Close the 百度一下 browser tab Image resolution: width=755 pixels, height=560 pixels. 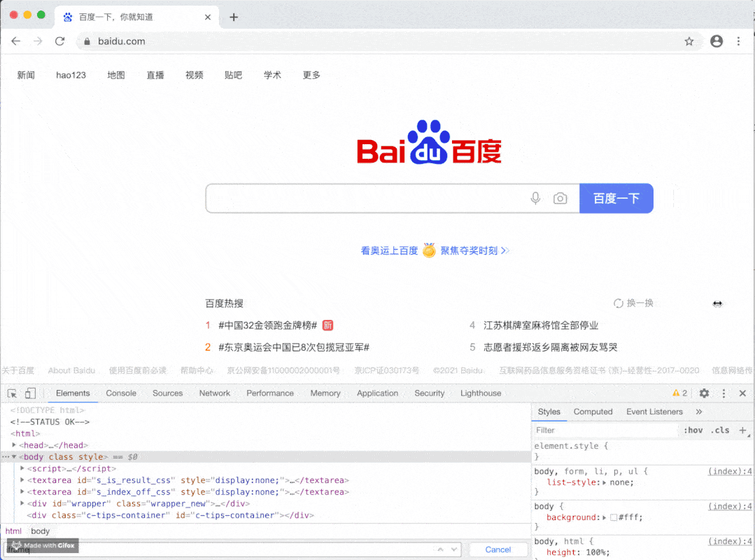pos(208,17)
